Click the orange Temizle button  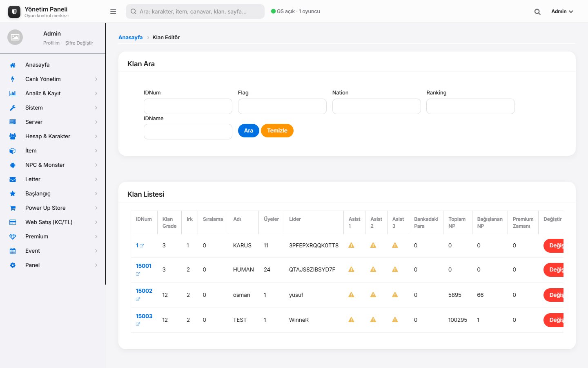coord(277,131)
